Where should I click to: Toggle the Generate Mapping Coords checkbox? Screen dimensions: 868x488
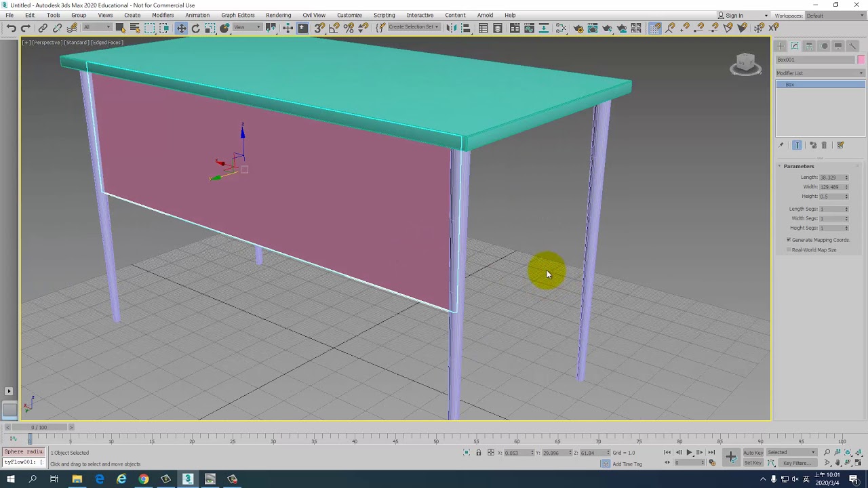[x=789, y=240]
